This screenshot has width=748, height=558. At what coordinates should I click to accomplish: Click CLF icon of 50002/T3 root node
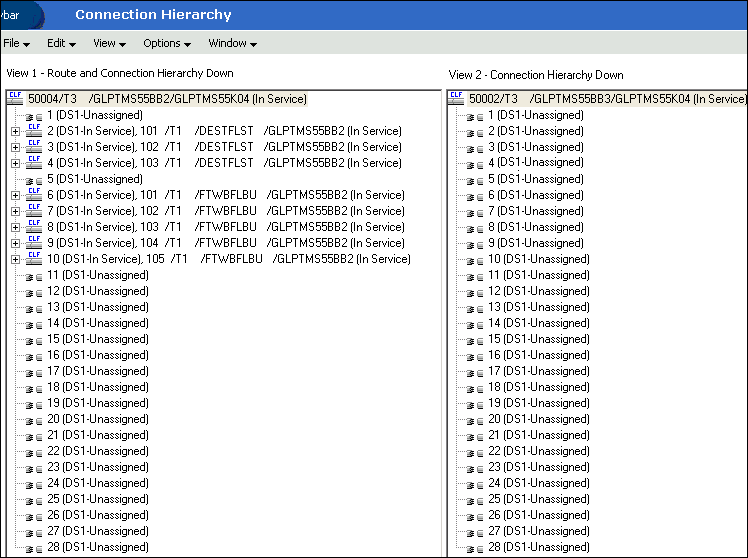tap(457, 98)
